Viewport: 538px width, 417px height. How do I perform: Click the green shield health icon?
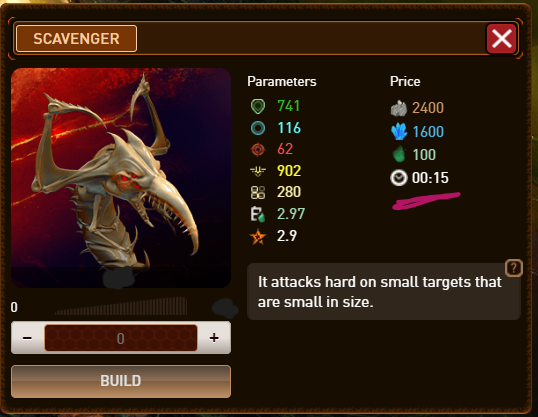(258, 106)
